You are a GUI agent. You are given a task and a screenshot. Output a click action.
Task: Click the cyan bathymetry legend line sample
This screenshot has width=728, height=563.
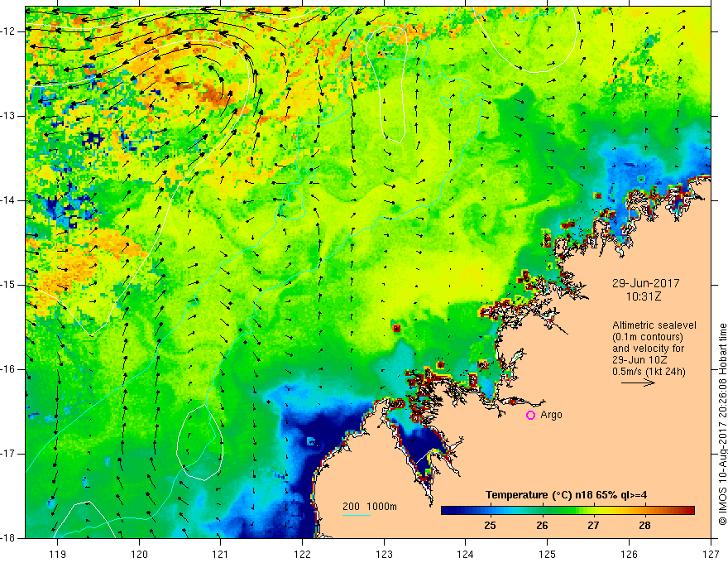pos(357,515)
